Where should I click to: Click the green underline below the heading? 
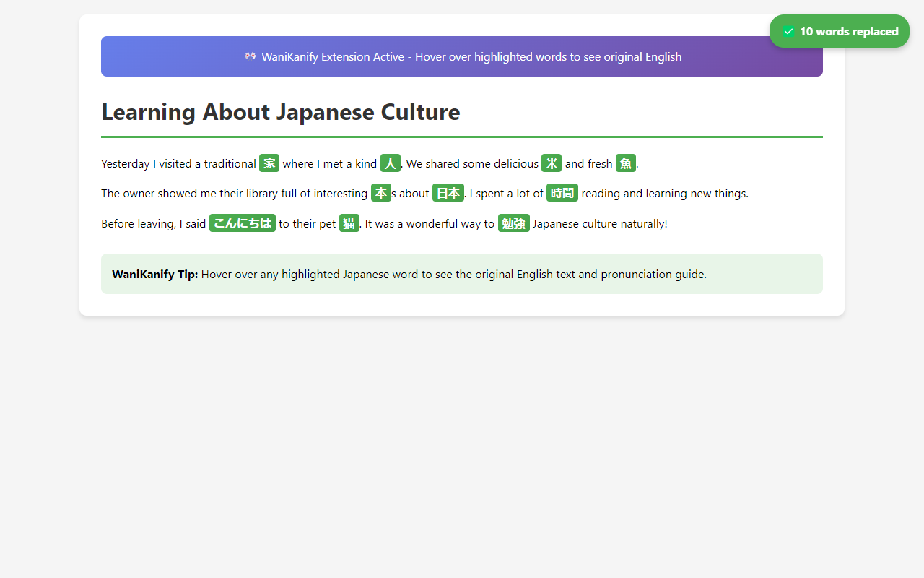point(462,137)
